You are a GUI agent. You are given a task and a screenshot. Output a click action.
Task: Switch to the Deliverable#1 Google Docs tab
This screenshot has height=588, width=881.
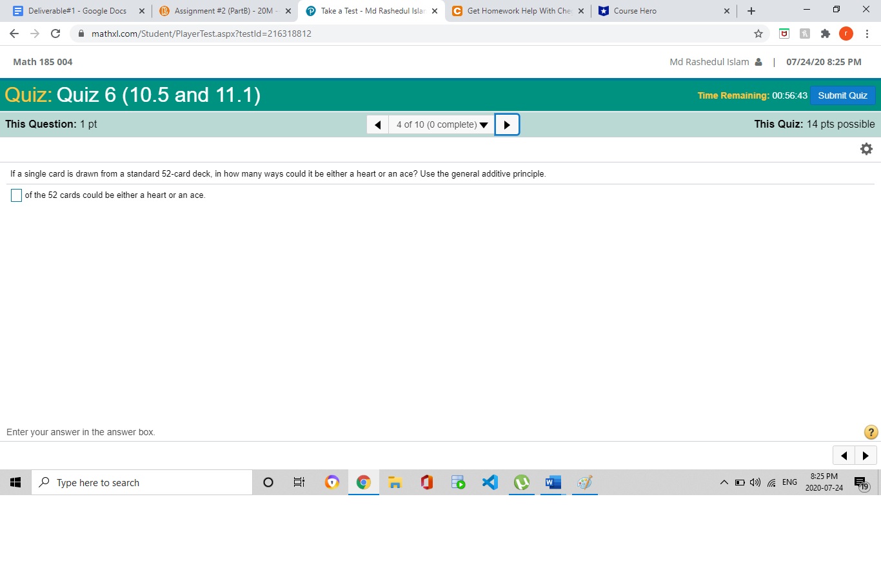coord(77,10)
